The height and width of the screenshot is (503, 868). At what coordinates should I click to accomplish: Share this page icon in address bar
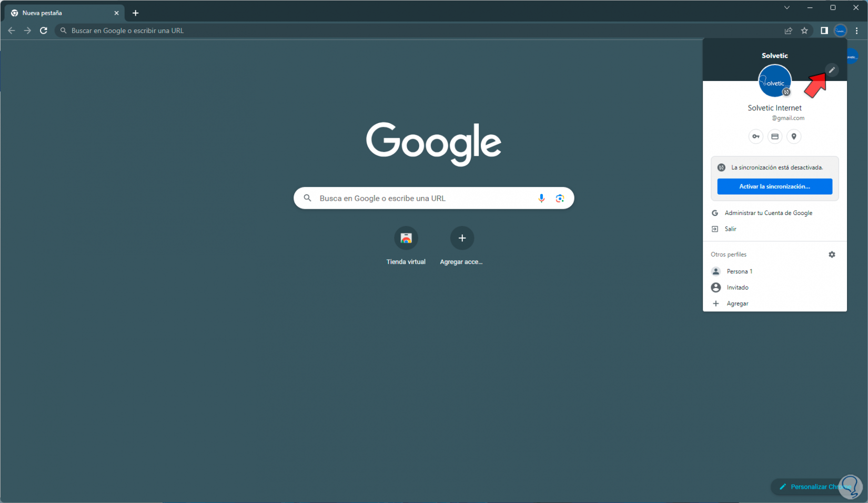click(x=789, y=30)
